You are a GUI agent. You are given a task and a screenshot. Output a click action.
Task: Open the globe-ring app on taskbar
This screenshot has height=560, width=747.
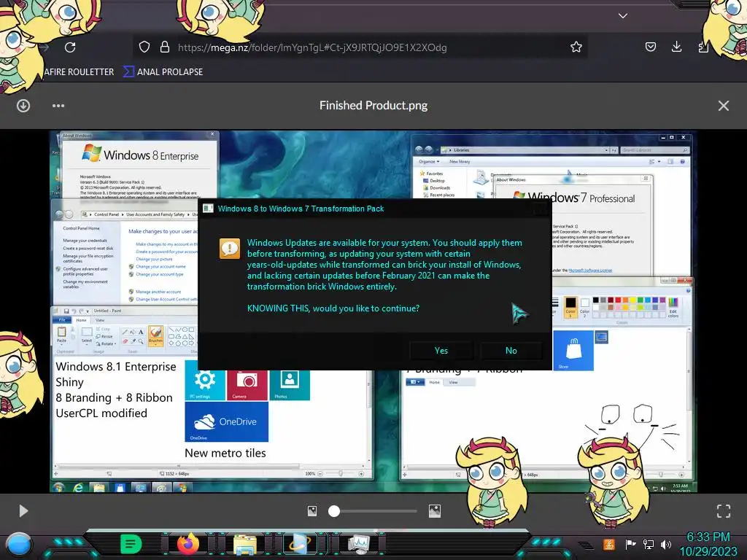301,544
